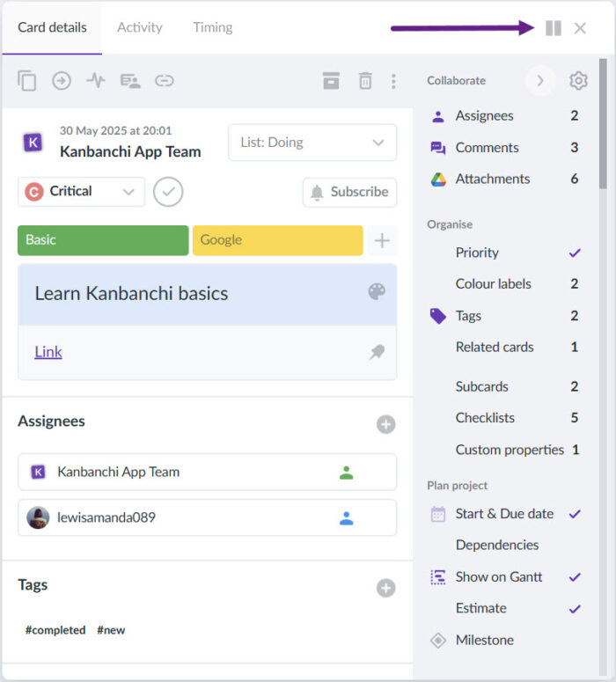
Task: Switch to the Card details tab
Action: coord(52,27)
